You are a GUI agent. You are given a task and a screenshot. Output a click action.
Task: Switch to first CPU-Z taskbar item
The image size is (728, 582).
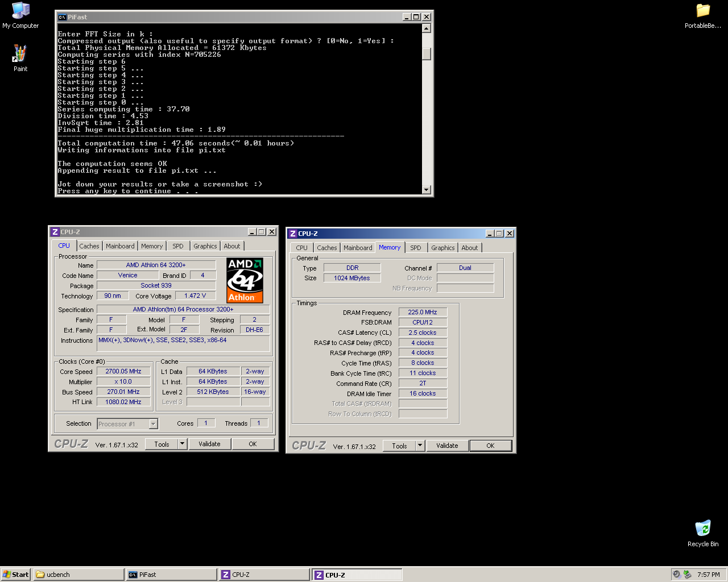[x=264, y=575]
